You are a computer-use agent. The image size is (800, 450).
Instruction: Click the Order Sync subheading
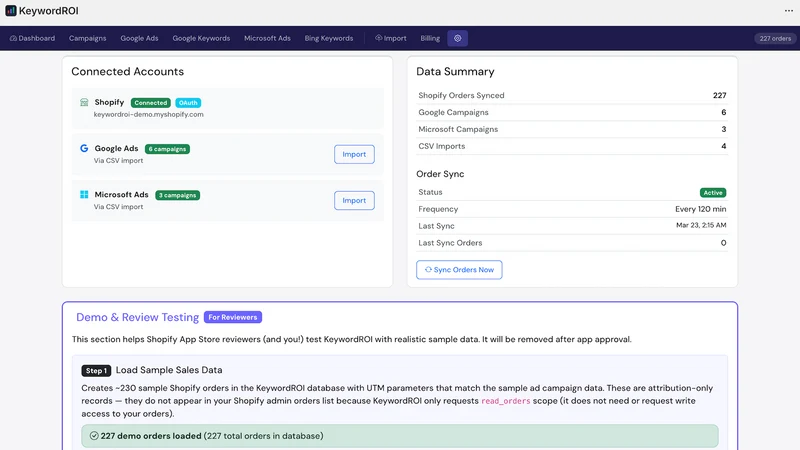coord(440,174)
